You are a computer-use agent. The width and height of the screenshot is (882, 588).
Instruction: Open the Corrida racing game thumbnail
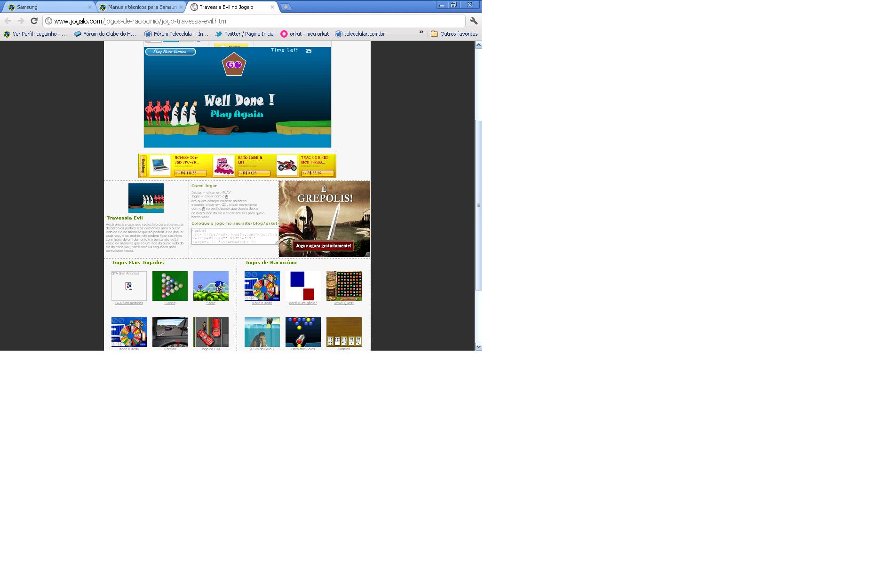click(170, 332)
